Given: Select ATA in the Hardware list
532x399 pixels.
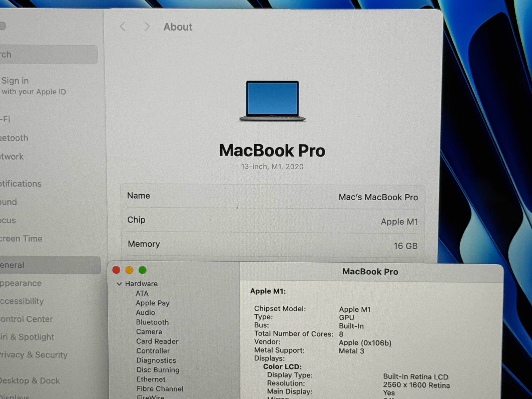Looking at the screenshot, I should [142, 293].
